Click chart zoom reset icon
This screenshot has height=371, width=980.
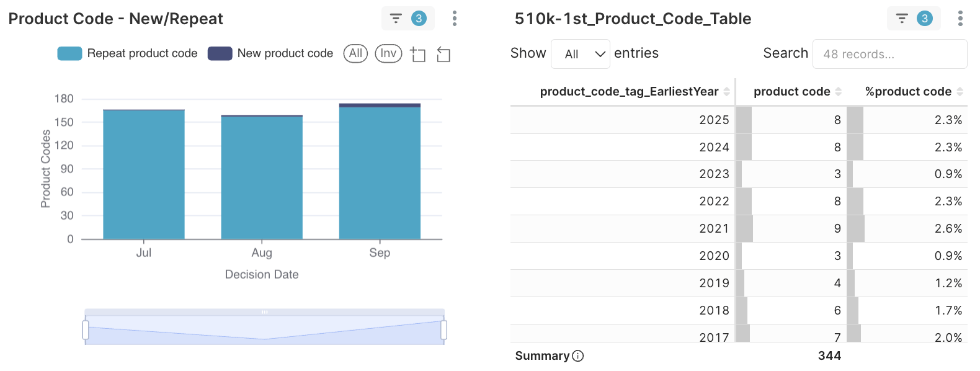(443, 55)
